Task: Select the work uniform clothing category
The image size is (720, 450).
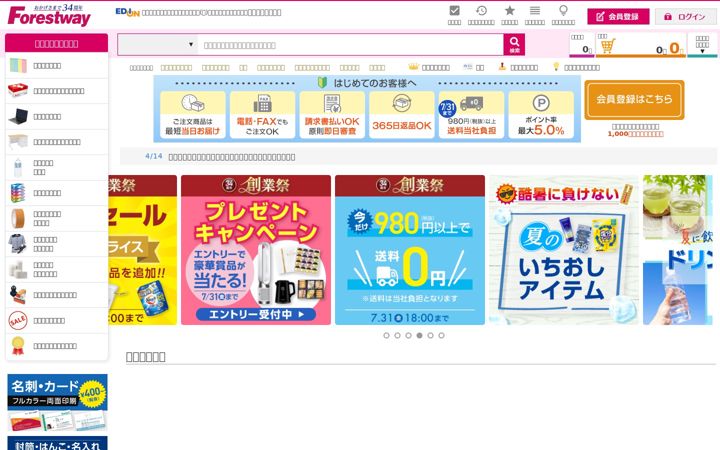Action: coord(18,244)
